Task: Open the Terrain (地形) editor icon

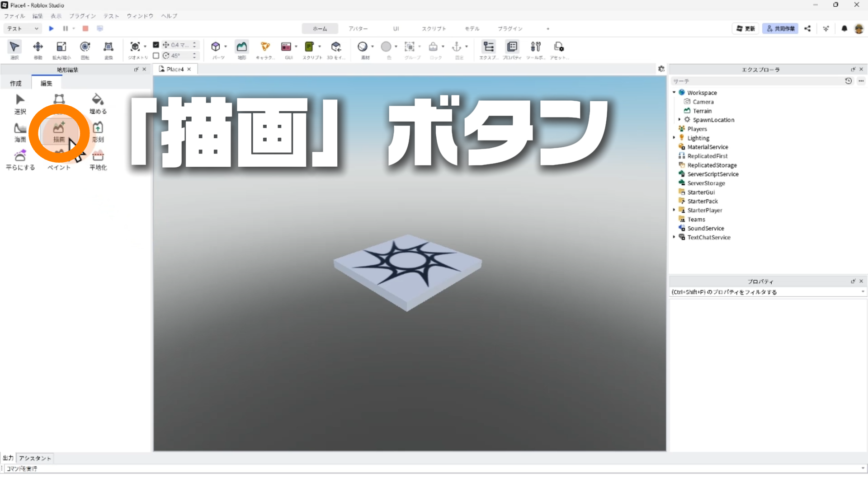Action: pyautogui.click(x=242, y=47)
